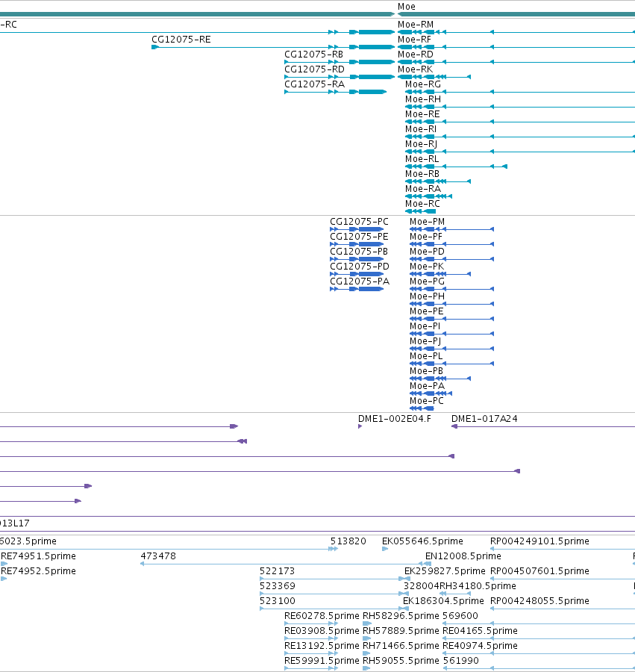Select EST label 513820

348,542
